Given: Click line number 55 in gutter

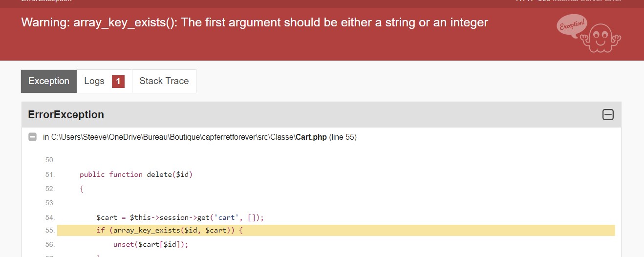Looking at the screenshot, I should [50, 230].
